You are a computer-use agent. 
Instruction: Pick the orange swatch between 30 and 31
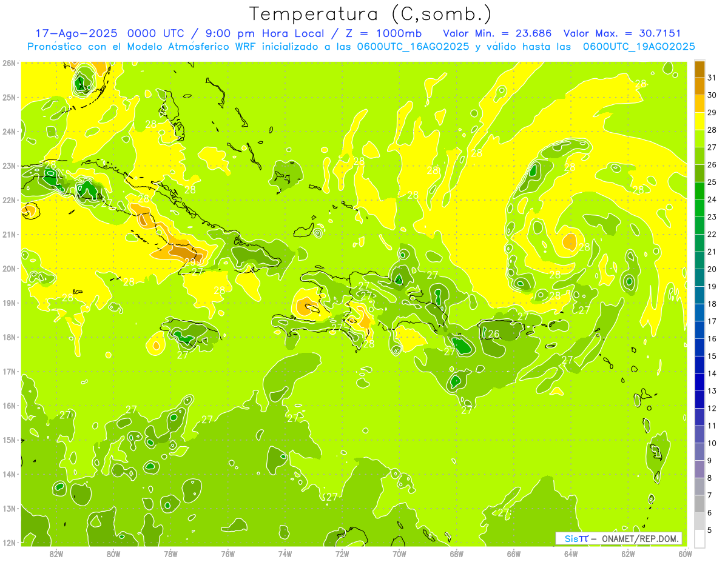click(x=699, y=87)
